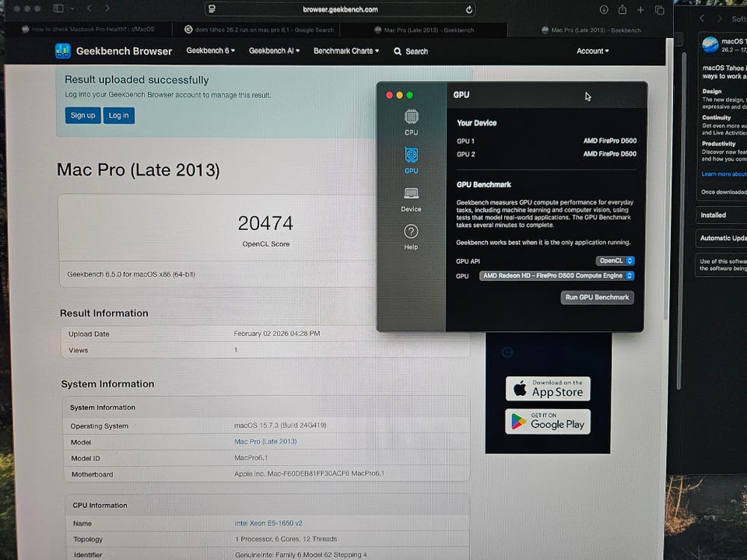Click the Get it on Google Play badge

[x=548, y=422]
